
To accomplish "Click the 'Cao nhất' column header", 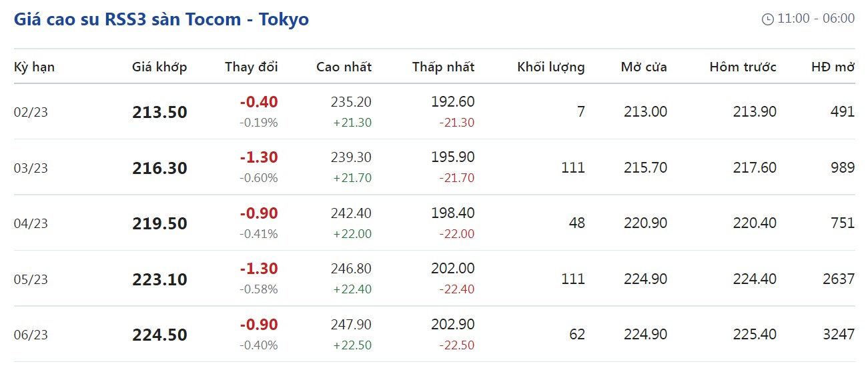I will tap(344, 67).
